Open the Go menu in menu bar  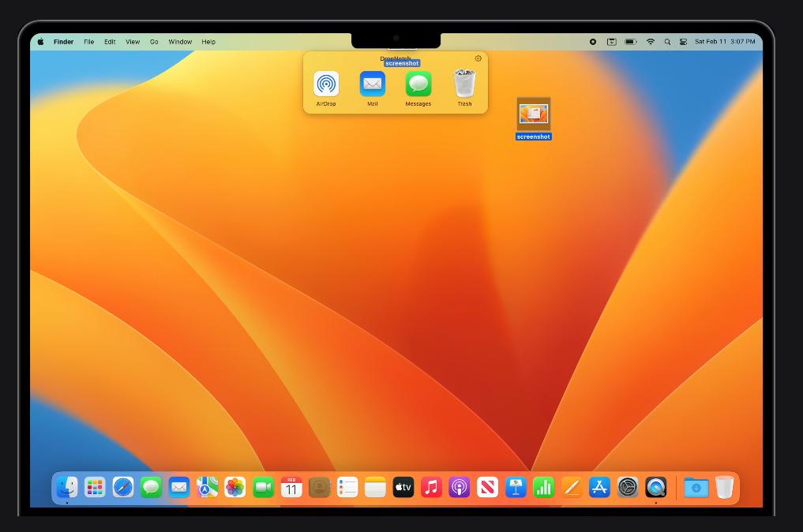(x=154, y=42)
